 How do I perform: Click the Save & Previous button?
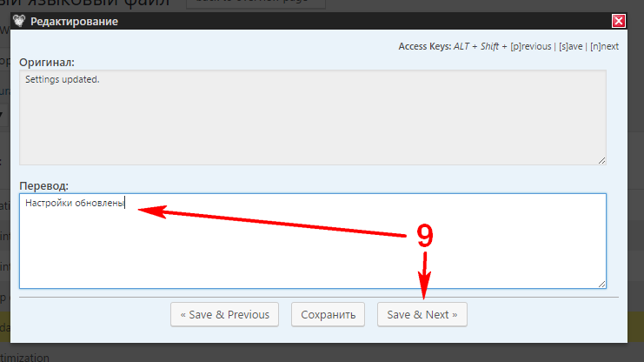(x=224, y=315)
